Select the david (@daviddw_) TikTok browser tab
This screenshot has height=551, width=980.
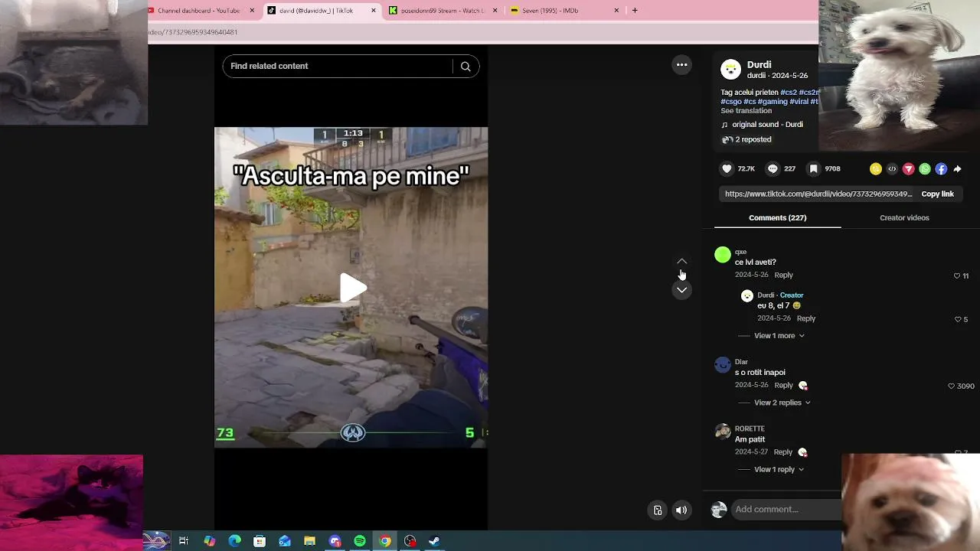[x=322, y=11]
